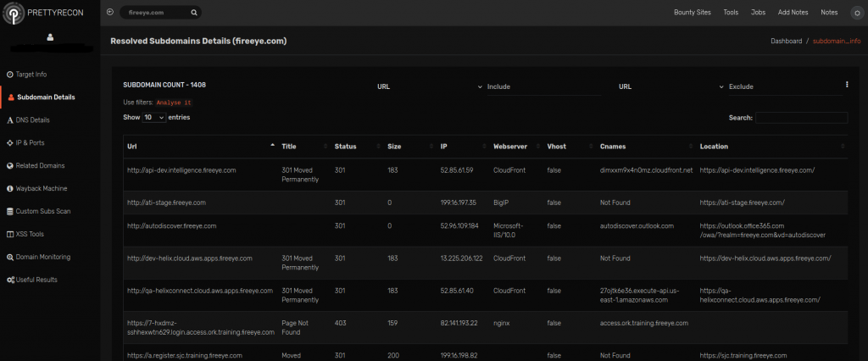
Task: Click the Related Domains globe icon
Action: [x=9, y=165]
